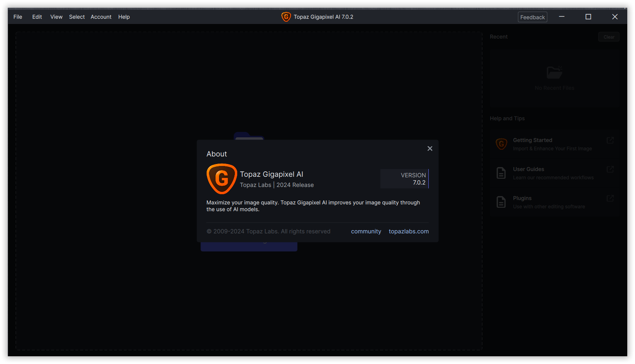The height and width of the screenshot is (364, 635).
Task: Click the Getting Started shield icon
Action: [x=501, y=144]
